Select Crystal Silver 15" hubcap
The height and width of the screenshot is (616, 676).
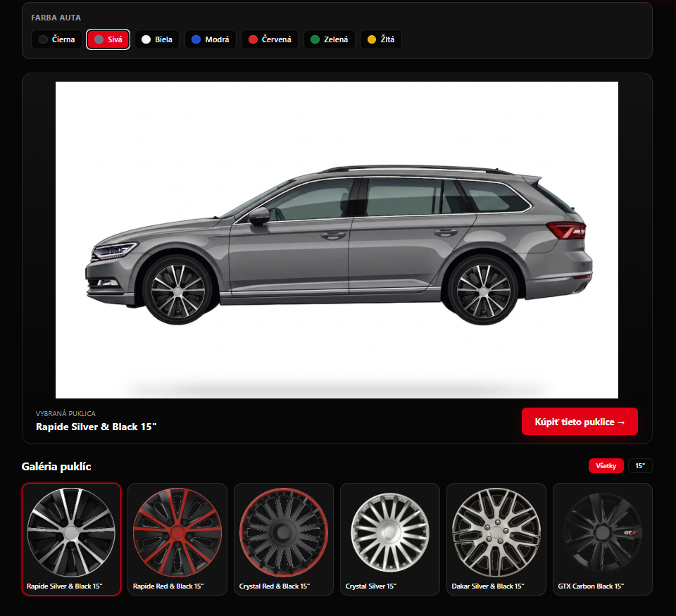389,539
